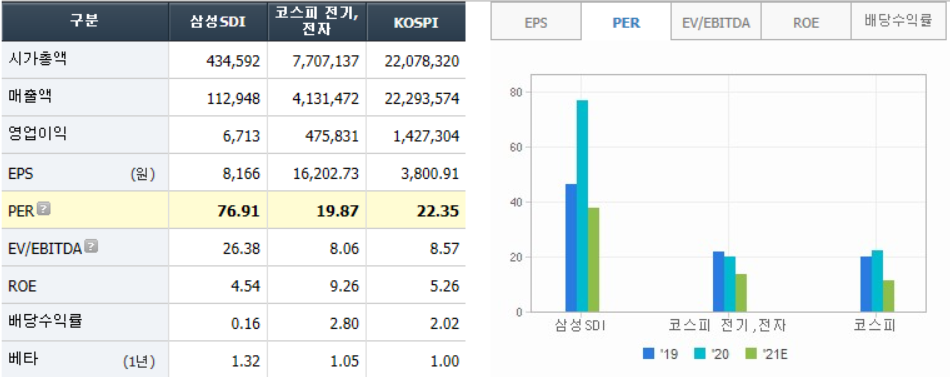This screenshot has width=950, height=377.
Task: Open the PER help question-mark icon
Action: [x=44, y=209]
